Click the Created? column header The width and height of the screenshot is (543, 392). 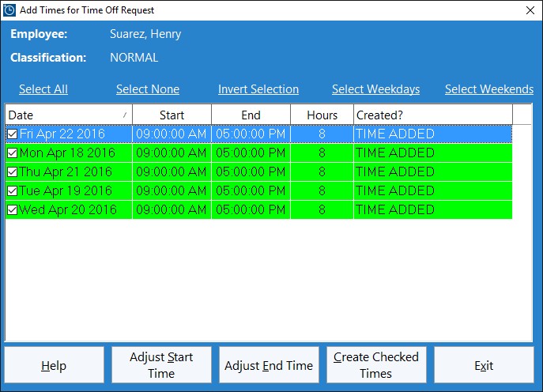pyautogui.click(x=432, y=115)
